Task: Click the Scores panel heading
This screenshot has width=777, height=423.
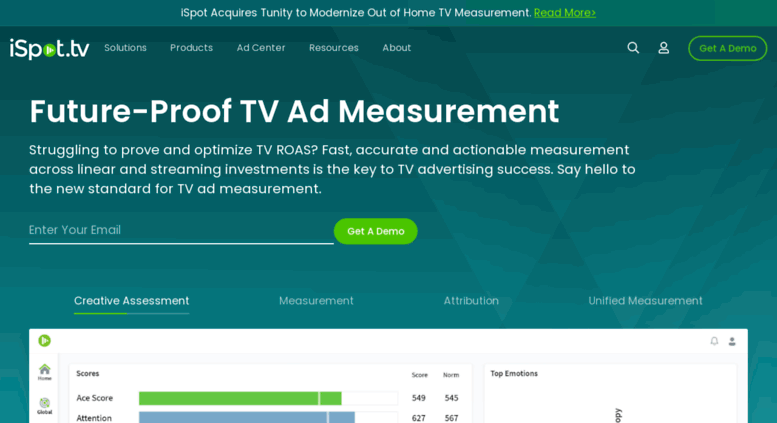Action: point(88,374)
